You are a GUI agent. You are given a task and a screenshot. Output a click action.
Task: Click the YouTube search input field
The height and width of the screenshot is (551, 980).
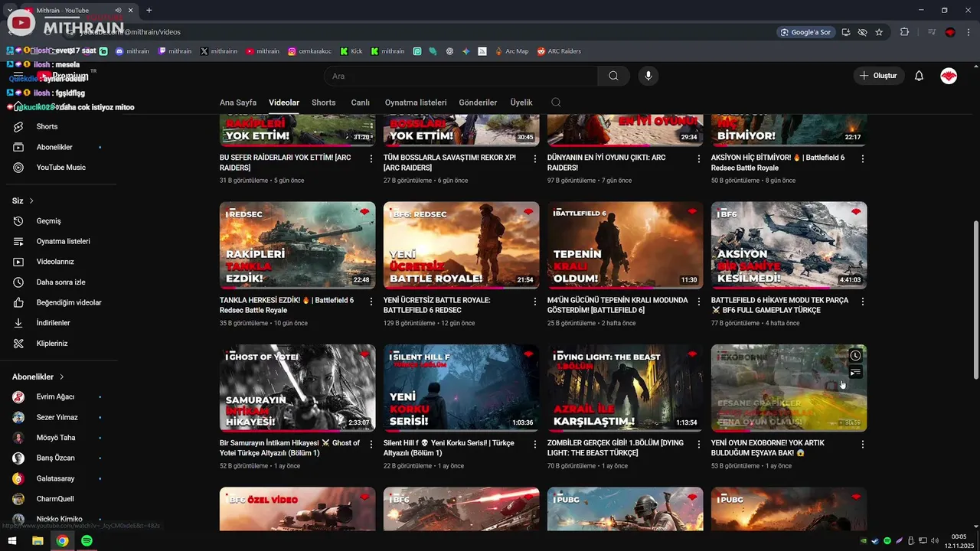pyautogui.click(x=461, y=76)
